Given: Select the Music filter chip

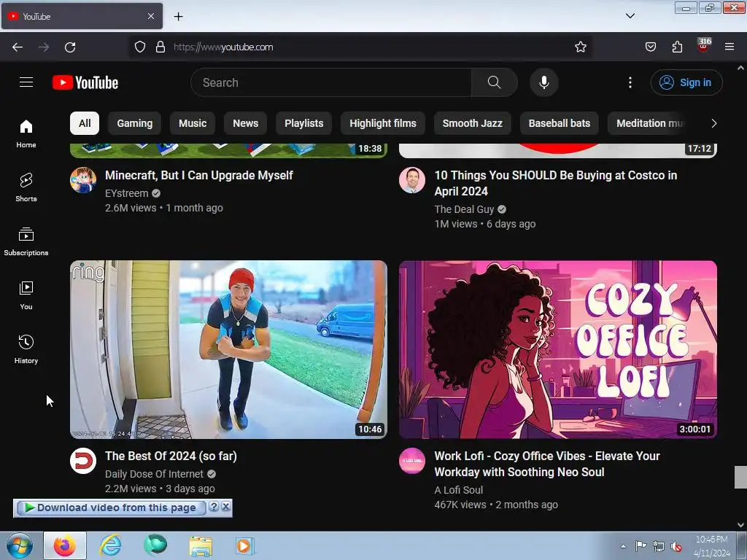Looking at the screenshot, I should coord(193,123).
